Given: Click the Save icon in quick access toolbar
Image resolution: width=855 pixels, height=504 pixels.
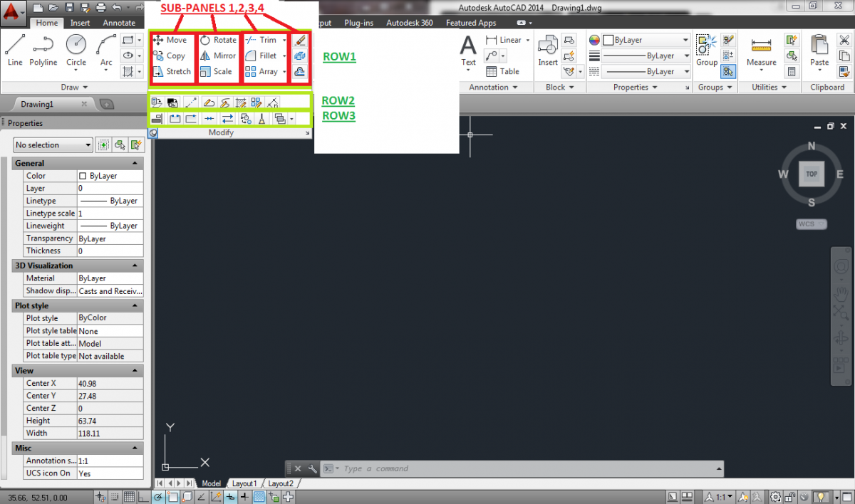Looking at the screenshot, I should click(x=69, y=8).
